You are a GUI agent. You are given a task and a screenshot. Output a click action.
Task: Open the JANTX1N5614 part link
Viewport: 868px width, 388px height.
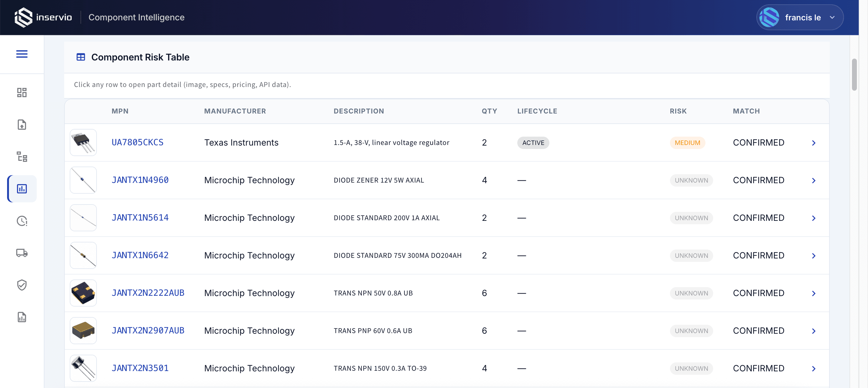coord(140,218)
